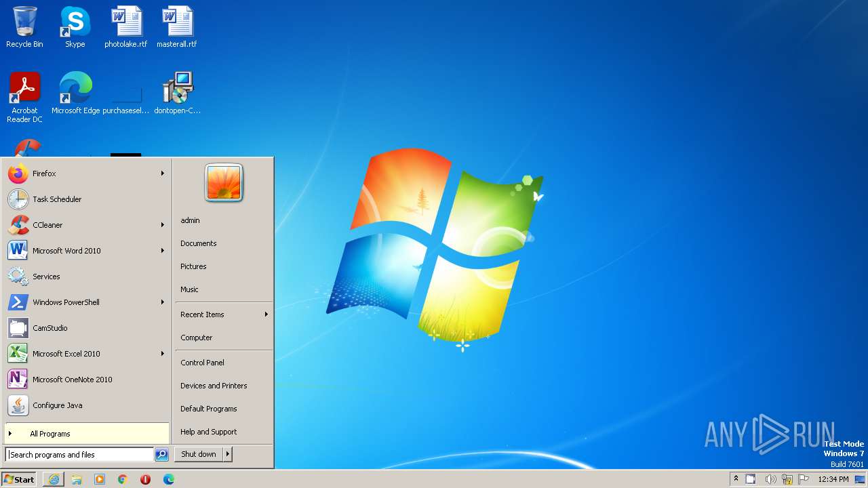Launch CCleaner from the Start menu
Image resolution: width=868 pixels, height=488 pixels.
click(86, 225)
